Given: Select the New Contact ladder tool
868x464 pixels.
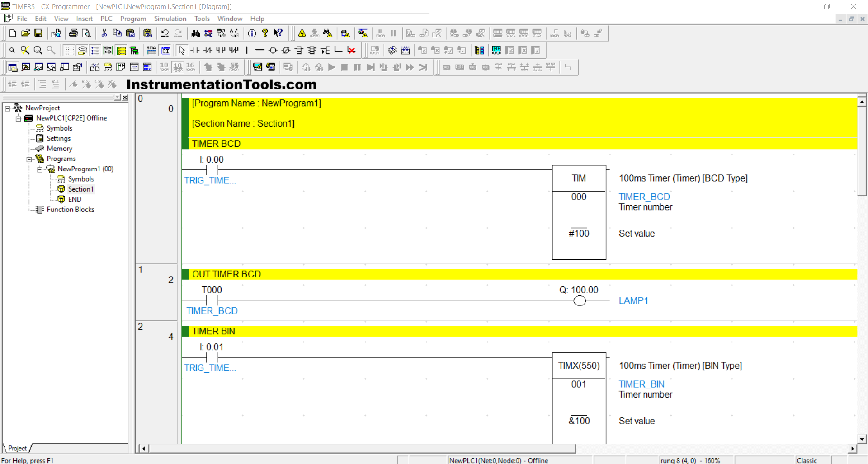Looking at the screenshot, I should [195, 50].
